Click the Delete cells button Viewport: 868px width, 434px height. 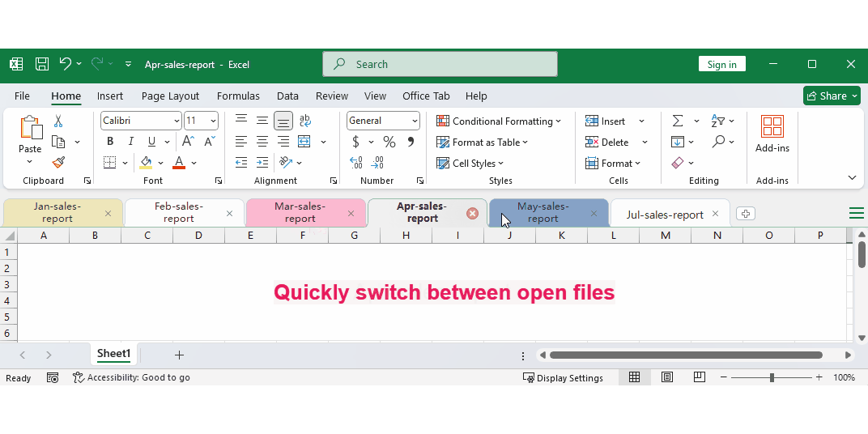click(x=606, y=143)
